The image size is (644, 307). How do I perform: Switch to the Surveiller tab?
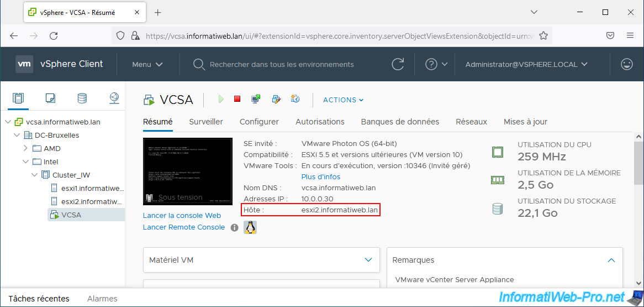point(206,122)
